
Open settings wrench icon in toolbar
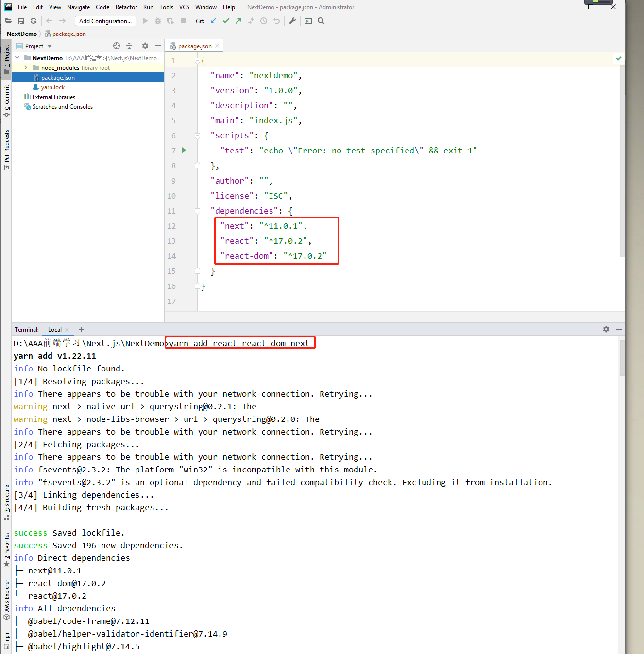pos(292,21)
